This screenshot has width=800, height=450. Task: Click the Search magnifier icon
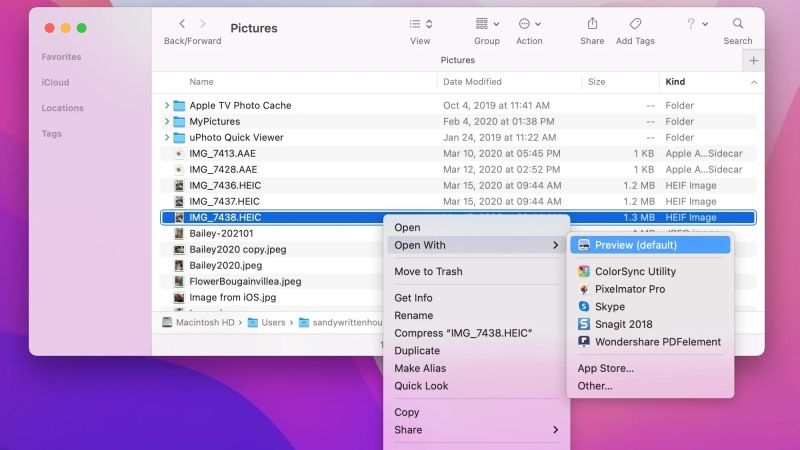coord(738,23)
